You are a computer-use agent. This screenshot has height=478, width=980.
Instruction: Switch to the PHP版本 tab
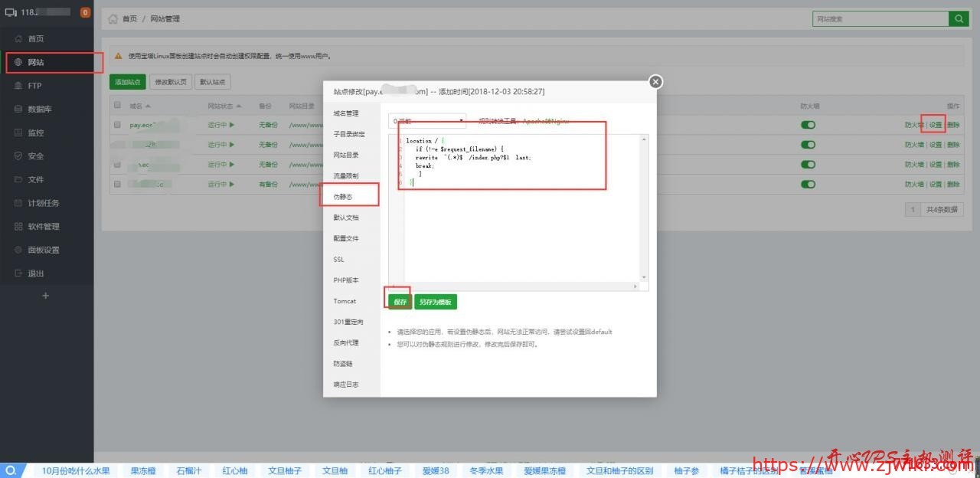346,280
